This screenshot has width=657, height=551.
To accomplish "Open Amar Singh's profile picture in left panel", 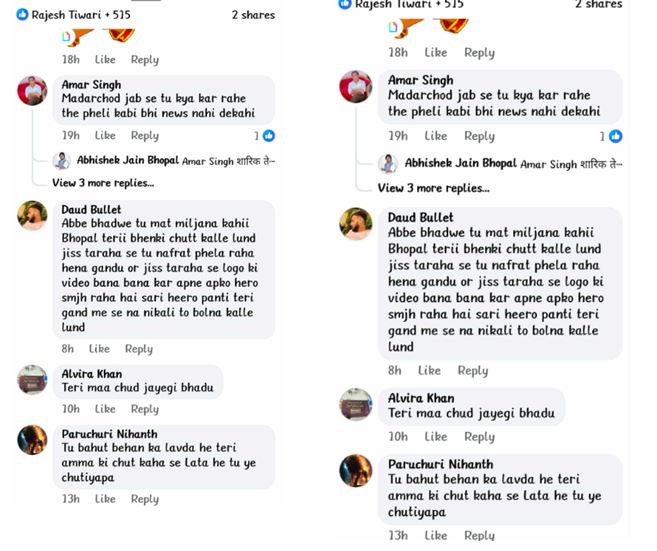I will pos(32,91).
